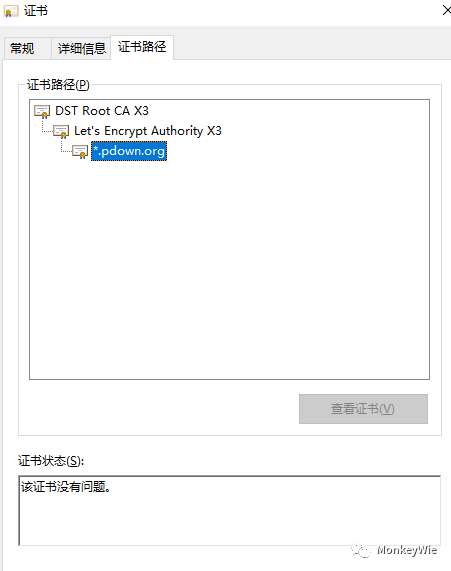Select the 证书路径 tab

pos(142,47)
